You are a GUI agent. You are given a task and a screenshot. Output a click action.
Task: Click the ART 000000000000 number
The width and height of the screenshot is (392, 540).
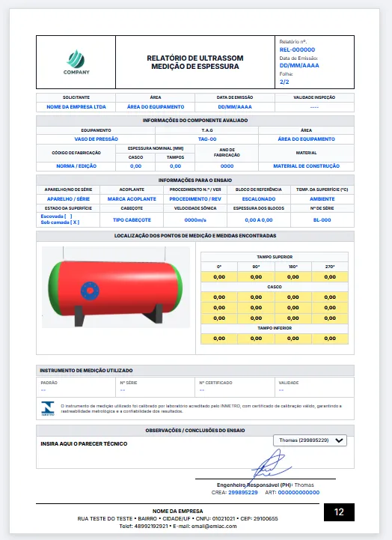(298, 493)
